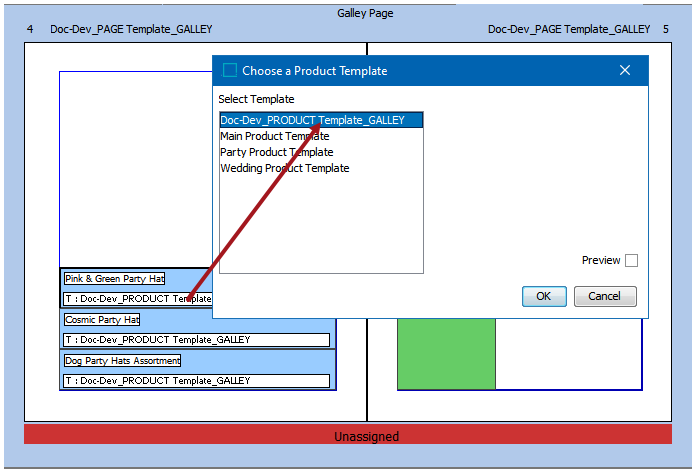Viewport: 695px width, 472px height.
Task: Click the Select Template label
Action: (x=256, y=99)
